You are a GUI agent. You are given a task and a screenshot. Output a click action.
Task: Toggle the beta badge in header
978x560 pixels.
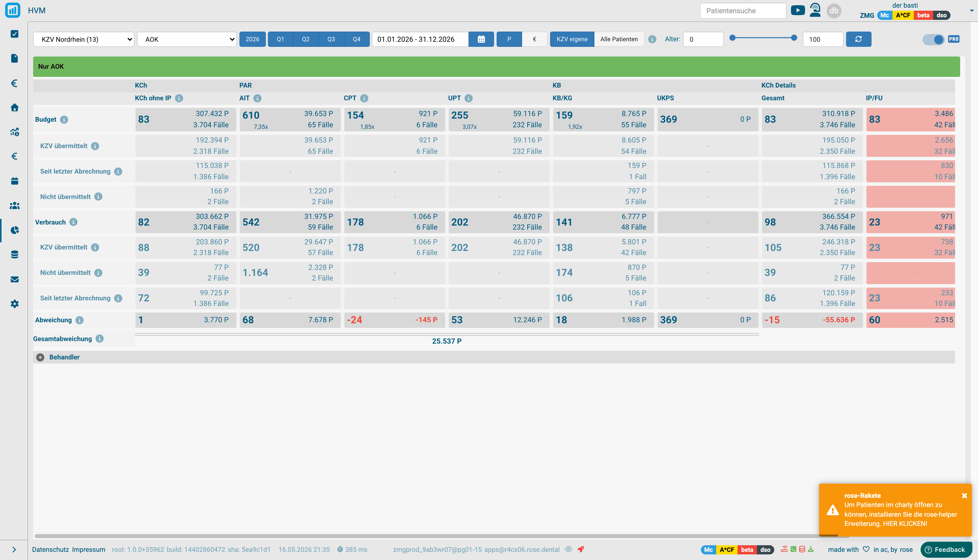923,15
